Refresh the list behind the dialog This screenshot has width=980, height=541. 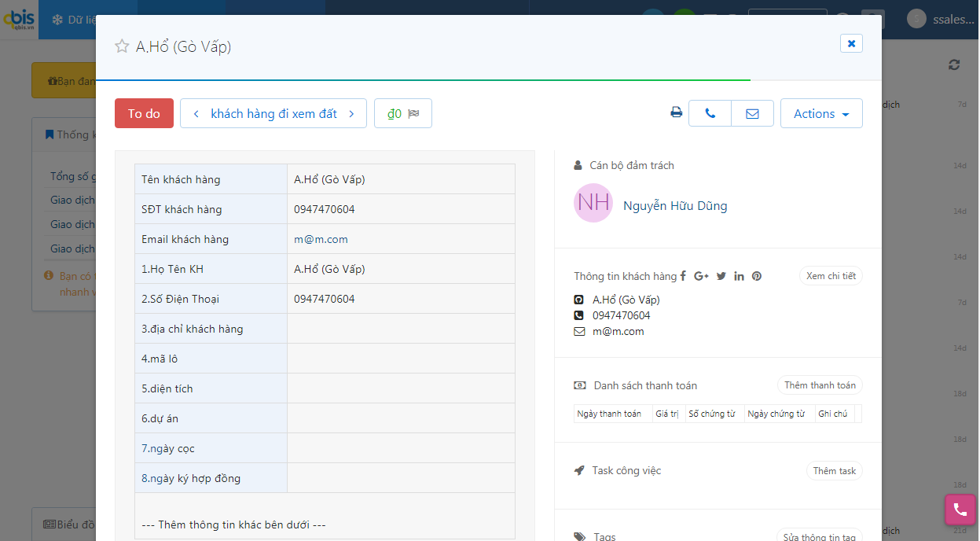(954, 65)
